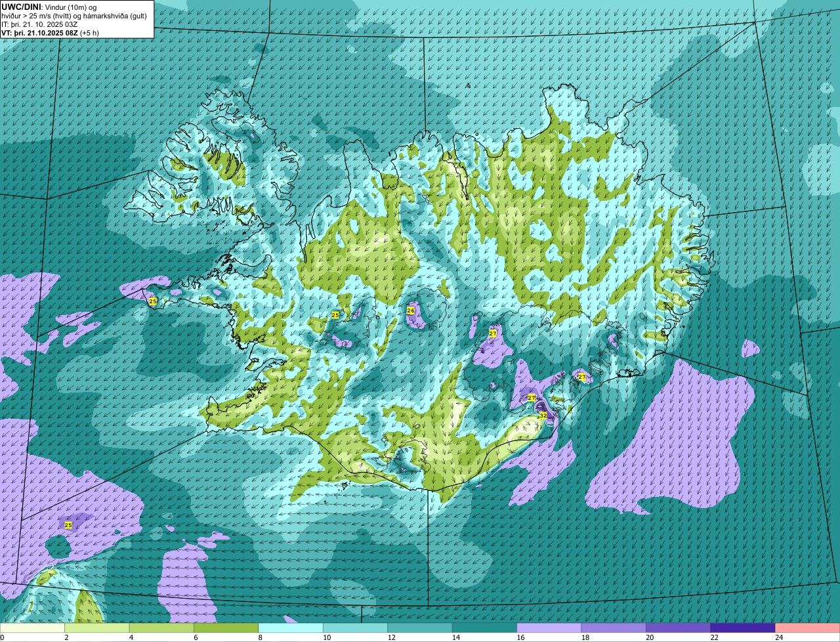Screen dimensions: 840x642
Task: Click the colorbar tick label '2'
Action: 66,637
